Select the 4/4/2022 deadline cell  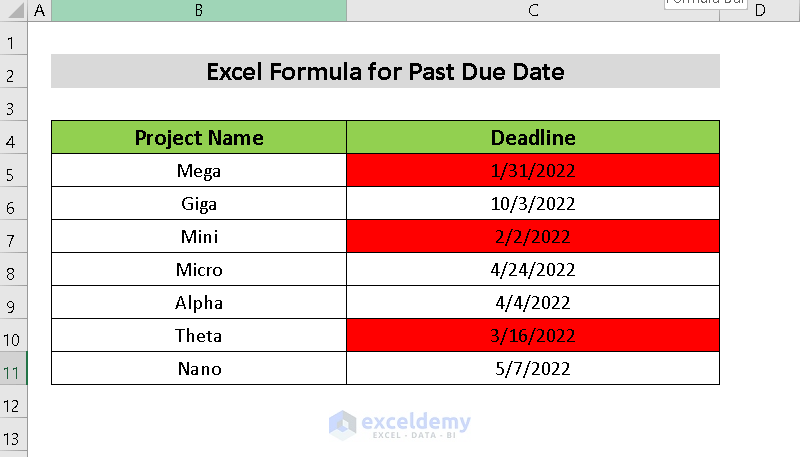point(533,303)
